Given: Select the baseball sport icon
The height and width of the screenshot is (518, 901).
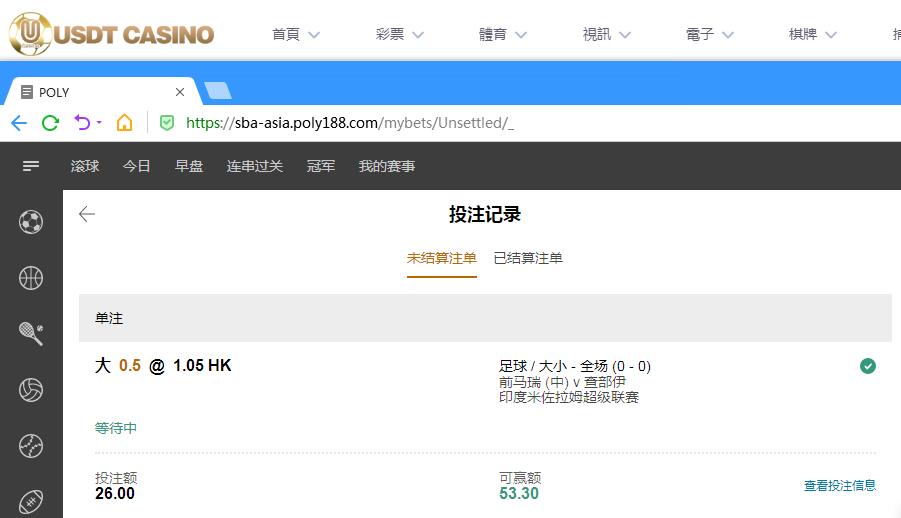Looking at the screenshot, I should tap(31, 446).
